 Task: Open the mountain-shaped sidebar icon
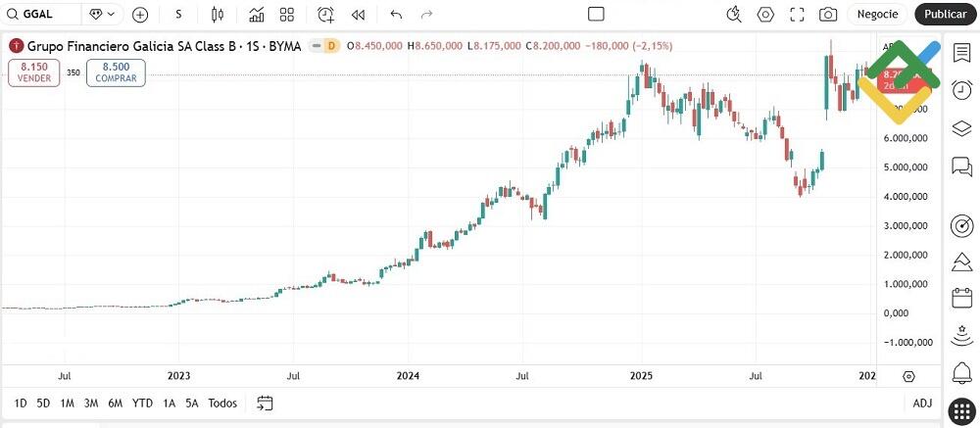(962, 262)
